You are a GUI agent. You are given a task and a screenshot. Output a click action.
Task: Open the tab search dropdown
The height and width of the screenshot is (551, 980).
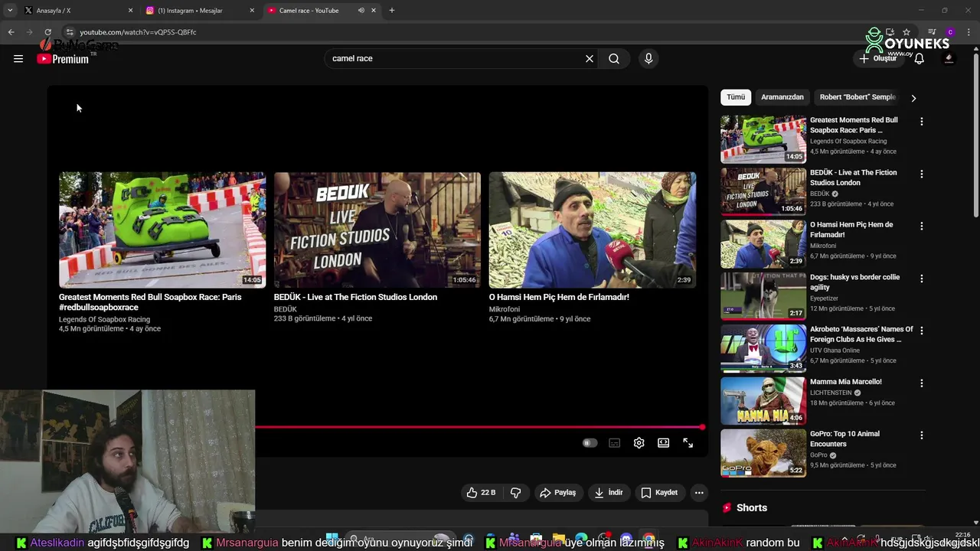[10, 11]
